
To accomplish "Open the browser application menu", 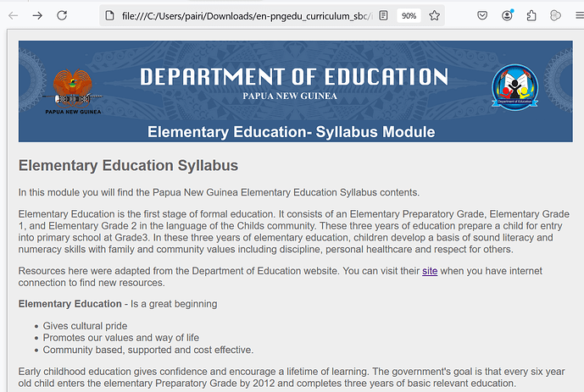I will 580,15.
